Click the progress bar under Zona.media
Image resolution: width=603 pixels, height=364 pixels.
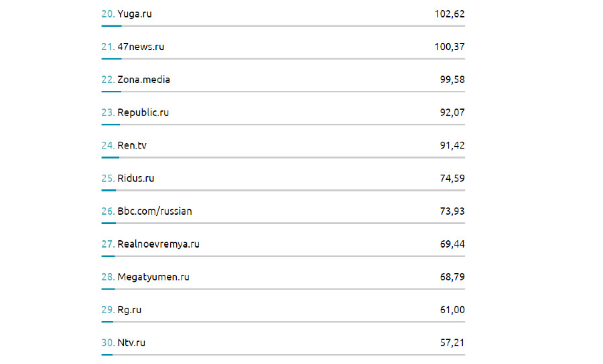click(283, 92)
